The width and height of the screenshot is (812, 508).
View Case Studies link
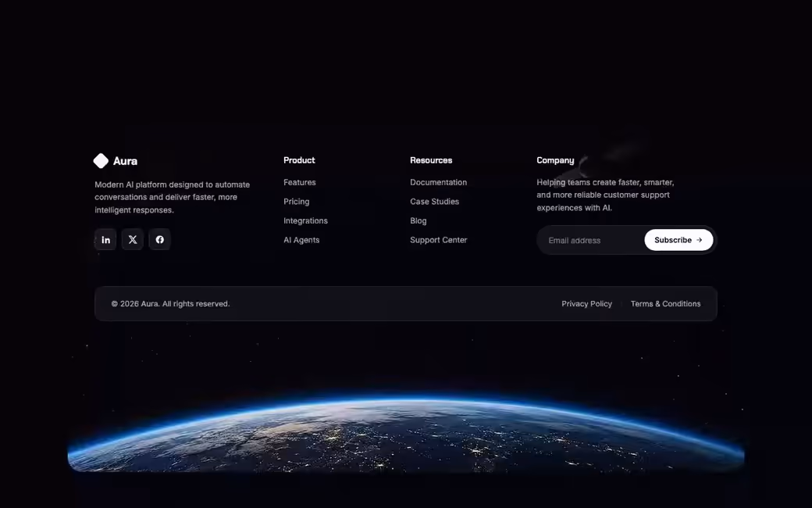coord(434,202)
